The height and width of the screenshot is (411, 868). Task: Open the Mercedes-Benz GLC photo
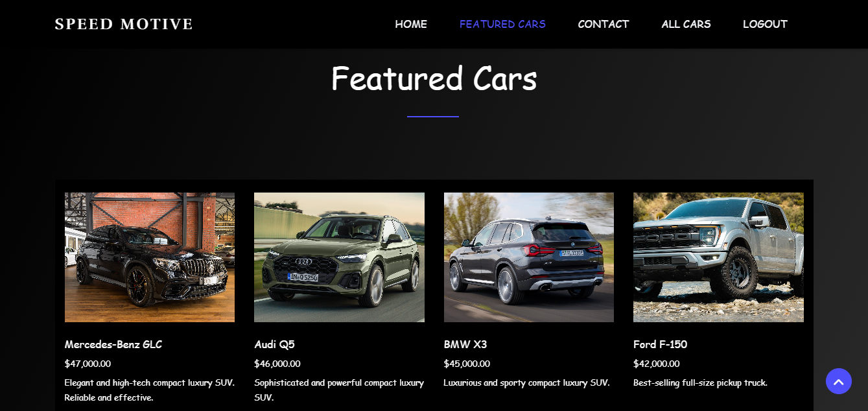coord(150,257)
